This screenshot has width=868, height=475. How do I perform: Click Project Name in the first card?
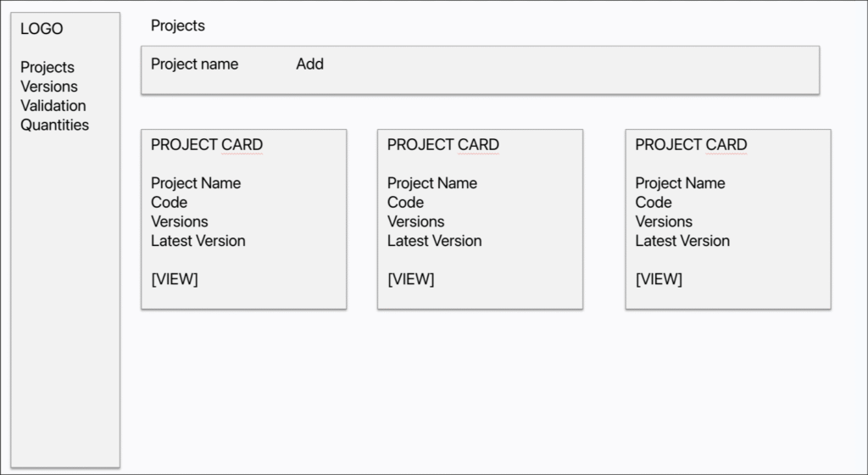196,183
